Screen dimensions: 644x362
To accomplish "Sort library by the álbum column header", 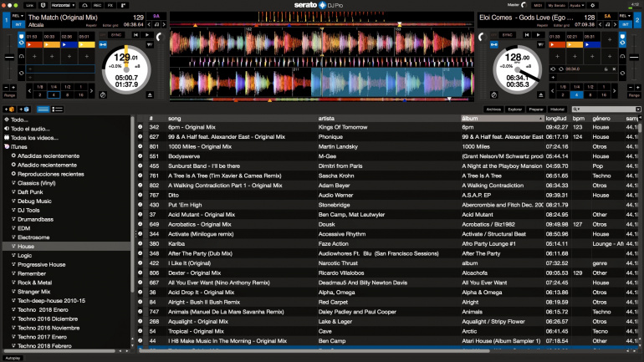I will 503,118.
